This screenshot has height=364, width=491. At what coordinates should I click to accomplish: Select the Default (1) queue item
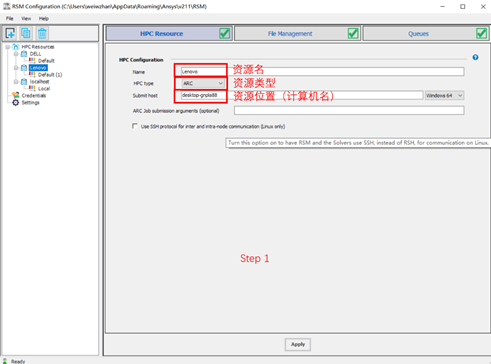pos(50,75)
